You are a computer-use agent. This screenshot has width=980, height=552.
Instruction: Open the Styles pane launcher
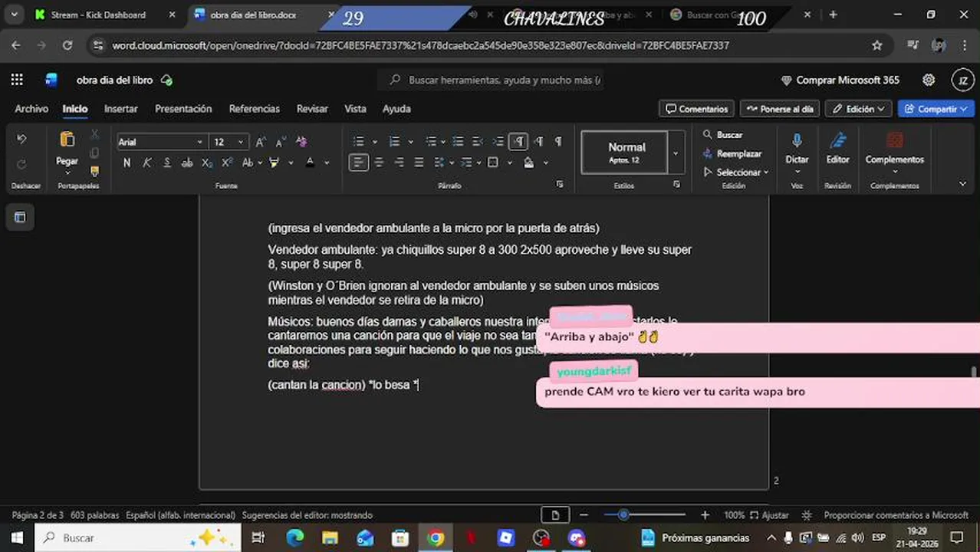(676, 185)
